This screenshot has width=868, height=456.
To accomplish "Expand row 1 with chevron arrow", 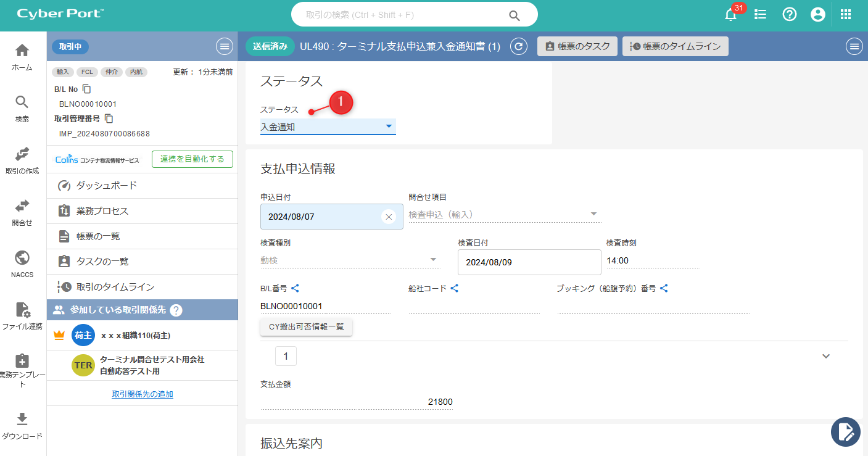I will 826,356.
